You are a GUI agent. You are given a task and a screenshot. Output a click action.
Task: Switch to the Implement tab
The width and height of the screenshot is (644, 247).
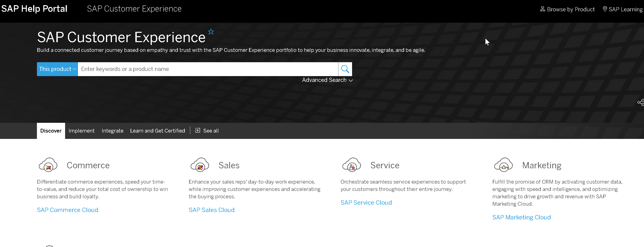click(82, 131)
